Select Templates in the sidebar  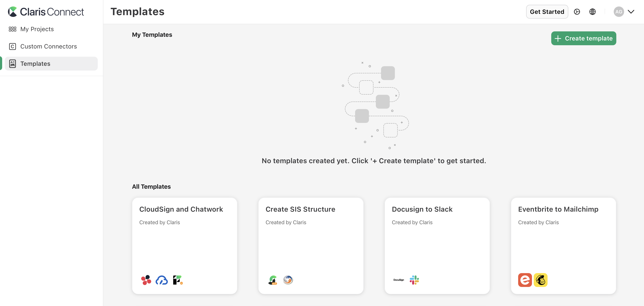35,64
